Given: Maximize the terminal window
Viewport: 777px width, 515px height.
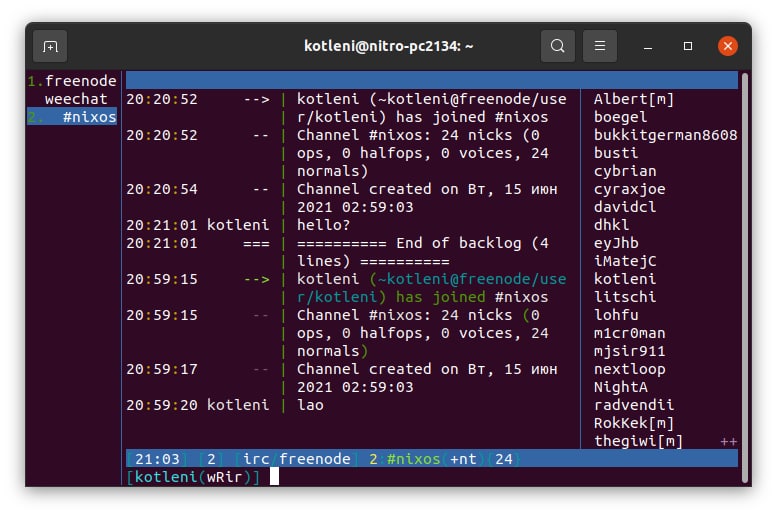Looking at the screenshot, I should tap(688, 46).
